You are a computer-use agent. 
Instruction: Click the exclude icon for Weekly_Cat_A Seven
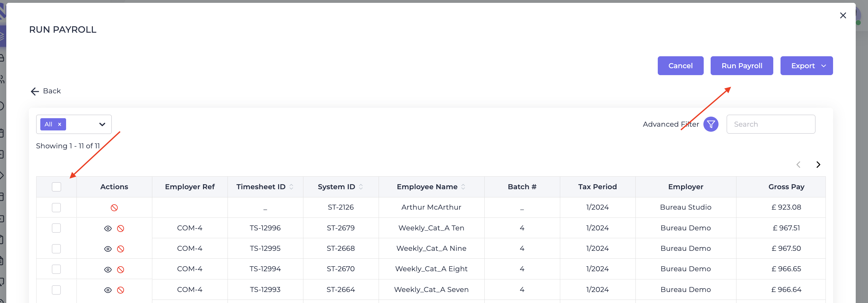(120, 290)
